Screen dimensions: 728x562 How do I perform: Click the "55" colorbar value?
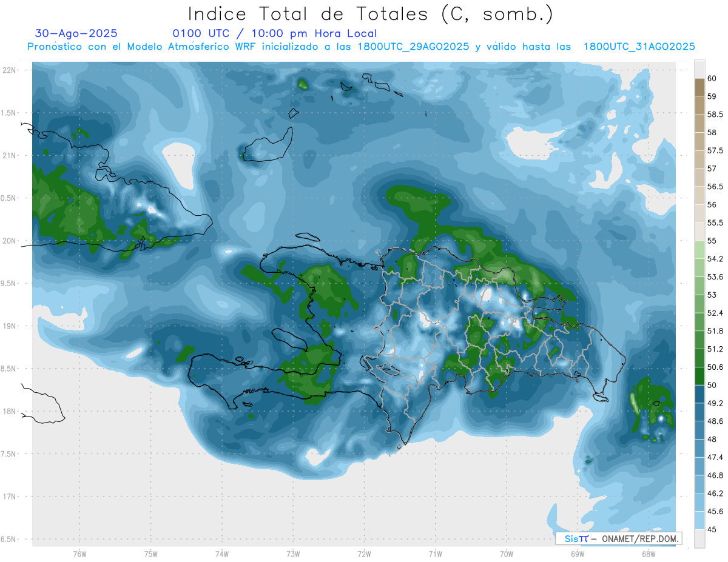[712, 241]
